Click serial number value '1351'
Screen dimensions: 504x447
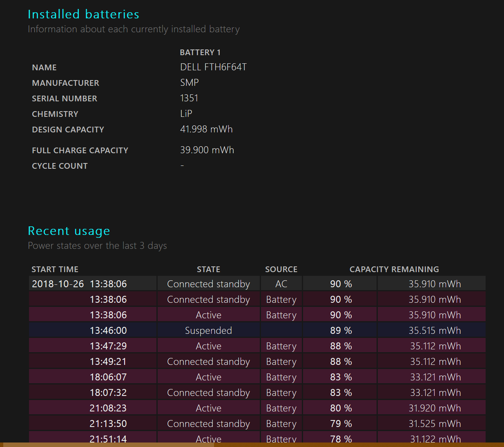tap(189, 98)
